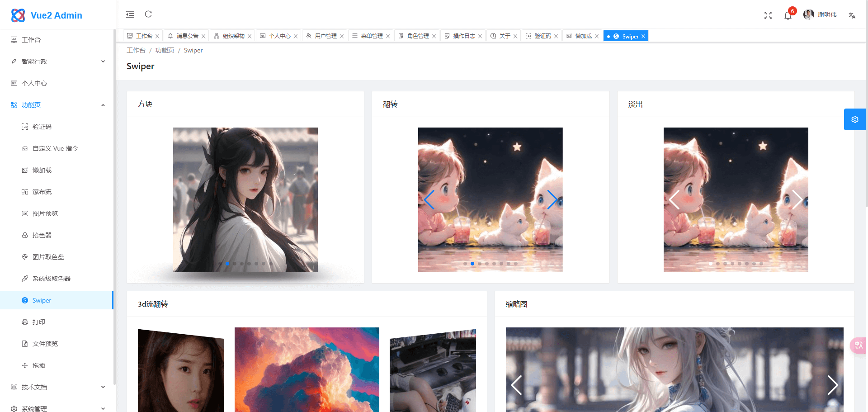Click the 方块 swiper girl image

pos(245,199)
